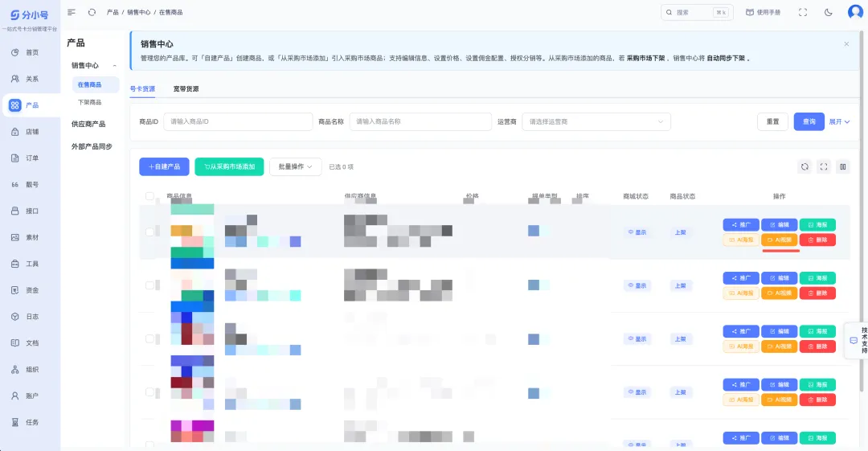Image resolution: width=868 pixels, height=451 pixels.
Task: Refresh the product table with the toolbar icon
Action: tap(805, 166)
